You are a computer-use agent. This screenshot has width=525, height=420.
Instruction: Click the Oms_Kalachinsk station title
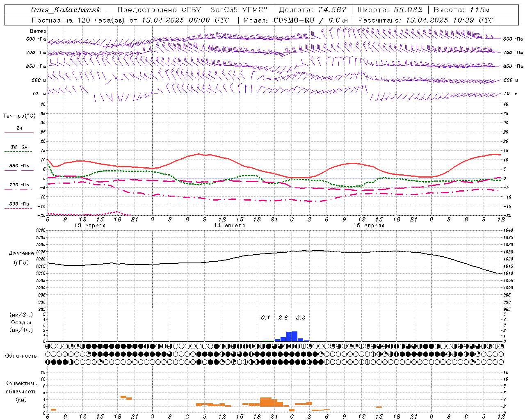click(66, 10)
